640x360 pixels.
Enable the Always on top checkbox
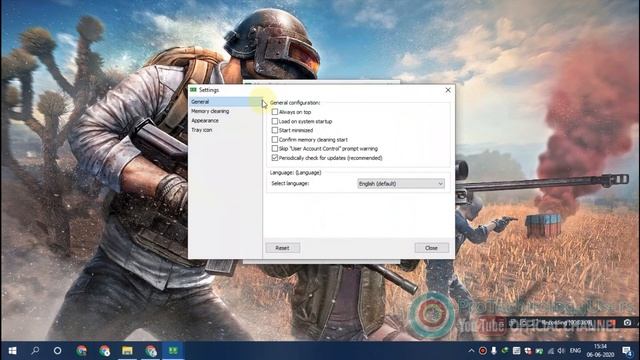click(x=275, y=112)
